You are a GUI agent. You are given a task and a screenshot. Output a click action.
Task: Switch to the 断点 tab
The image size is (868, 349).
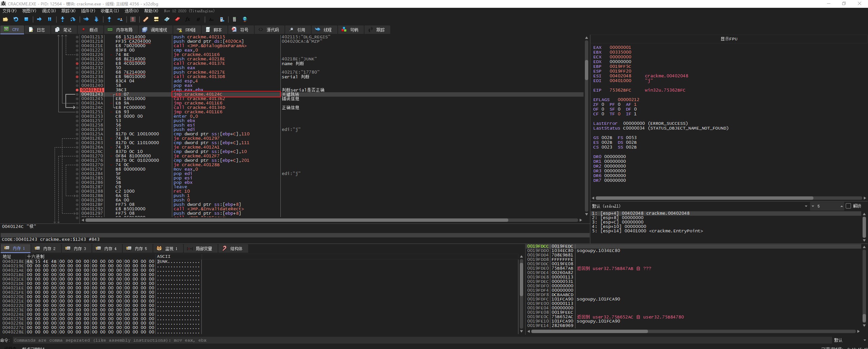coord(90,30)
